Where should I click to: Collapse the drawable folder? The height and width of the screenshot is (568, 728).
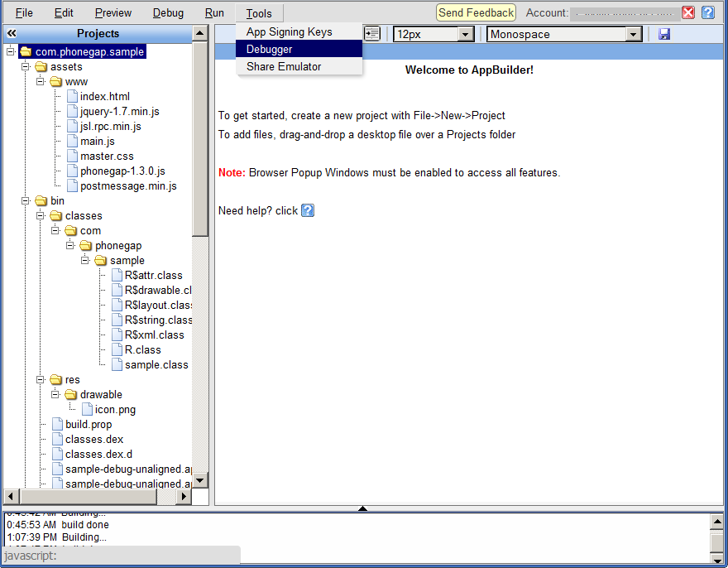click(x=55, y=394)
